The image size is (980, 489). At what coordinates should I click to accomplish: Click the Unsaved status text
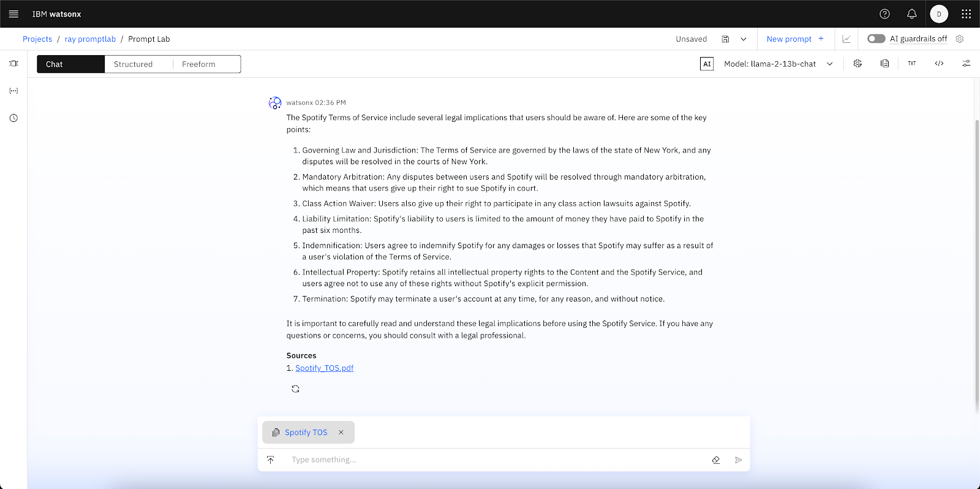(692, 39)
